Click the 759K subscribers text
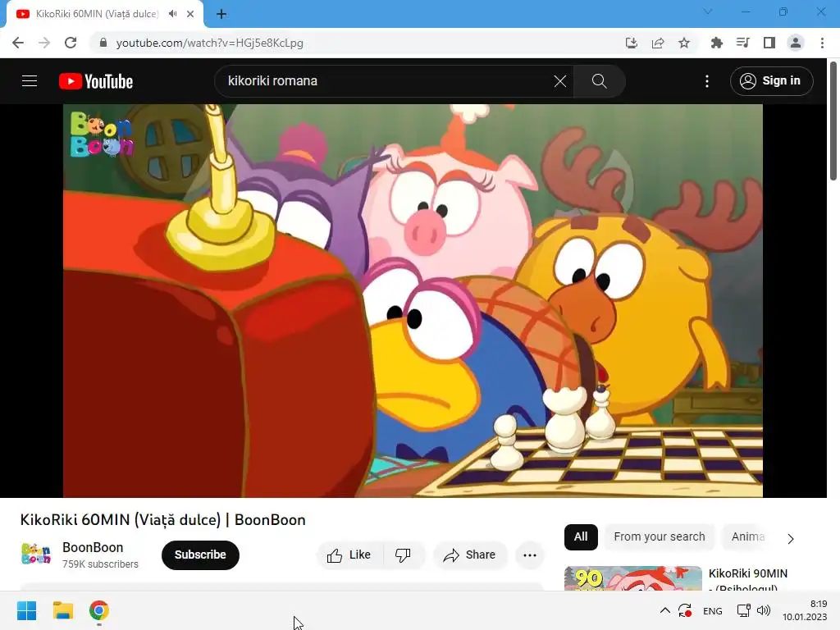840x630 pixels. (x=100, y=564)
